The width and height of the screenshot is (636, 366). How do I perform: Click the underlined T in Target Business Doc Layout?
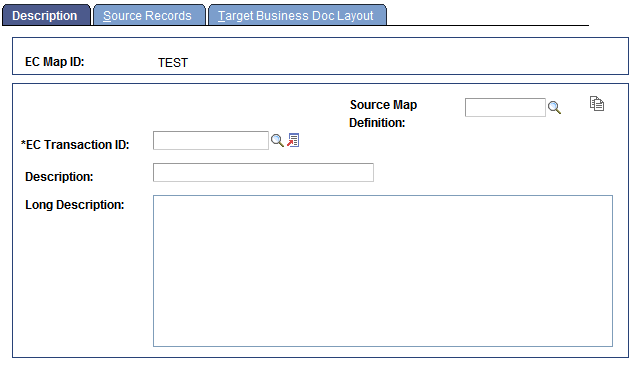tap(221, 16)
